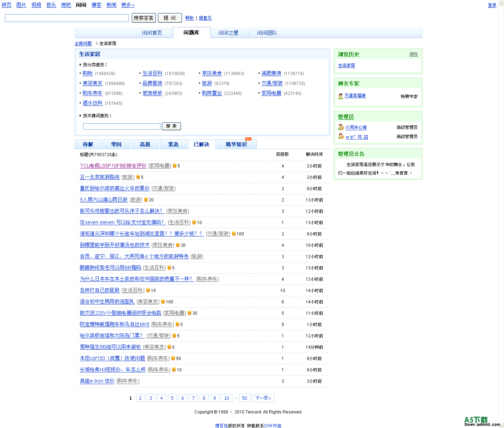Screen dimensions: 504x428
Task: Open the 问问之星 tab
Action: pos(228,33)
